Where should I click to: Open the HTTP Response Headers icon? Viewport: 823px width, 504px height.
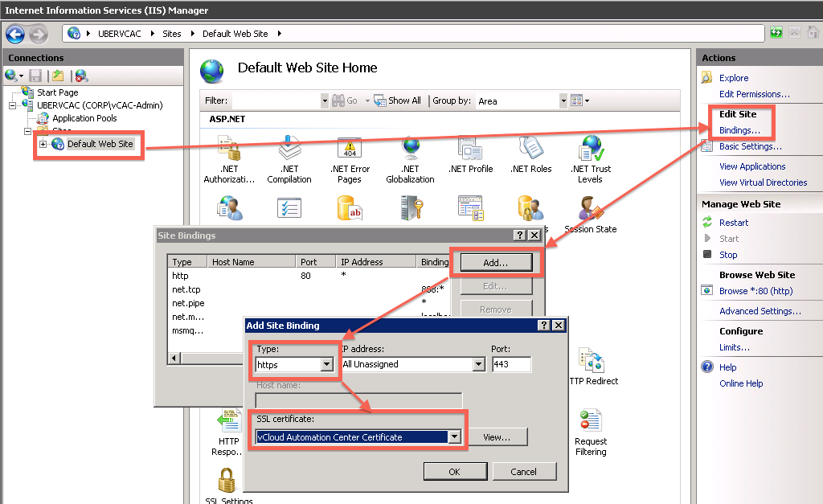tap(229, 421)
